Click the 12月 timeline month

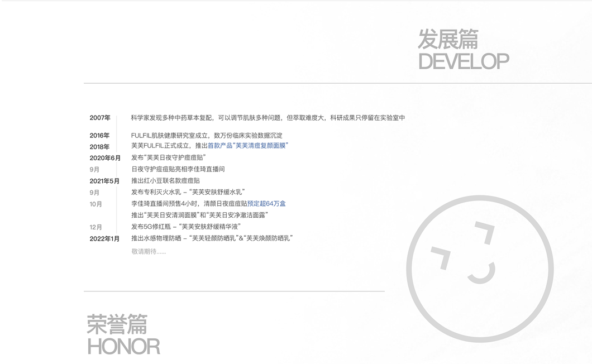96,227
